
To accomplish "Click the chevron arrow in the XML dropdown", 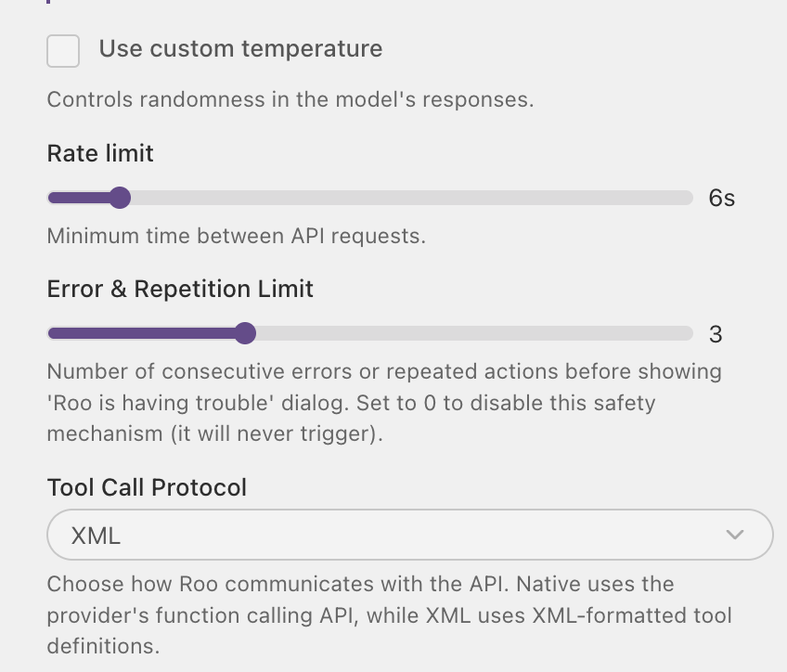I will (735, 535).
